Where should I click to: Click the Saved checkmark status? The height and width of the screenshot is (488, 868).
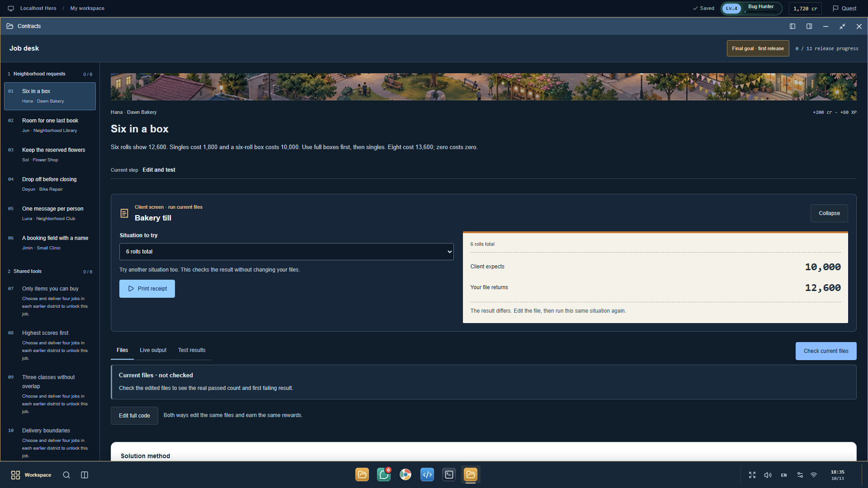(703, 8)
